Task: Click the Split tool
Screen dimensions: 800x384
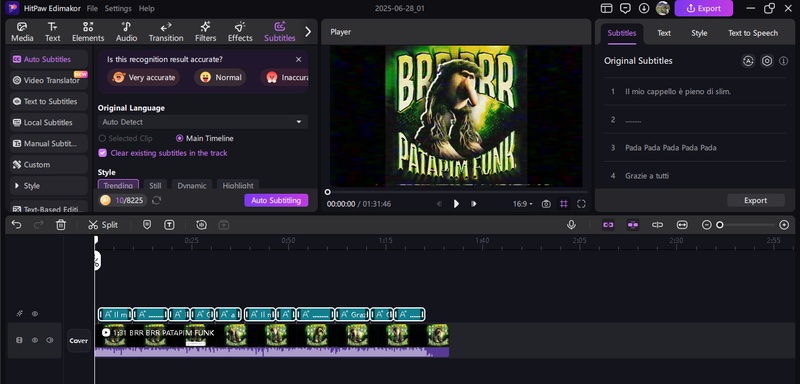Action: 103,225
